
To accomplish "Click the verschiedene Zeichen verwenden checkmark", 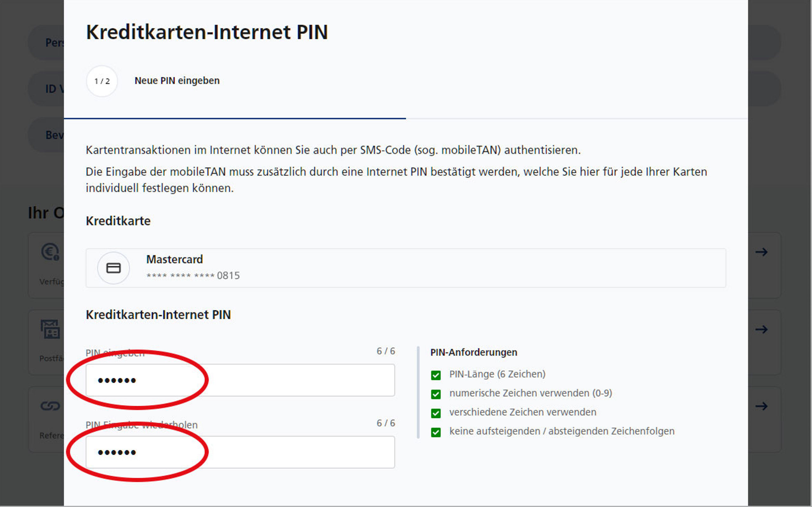I will point(435,413).
